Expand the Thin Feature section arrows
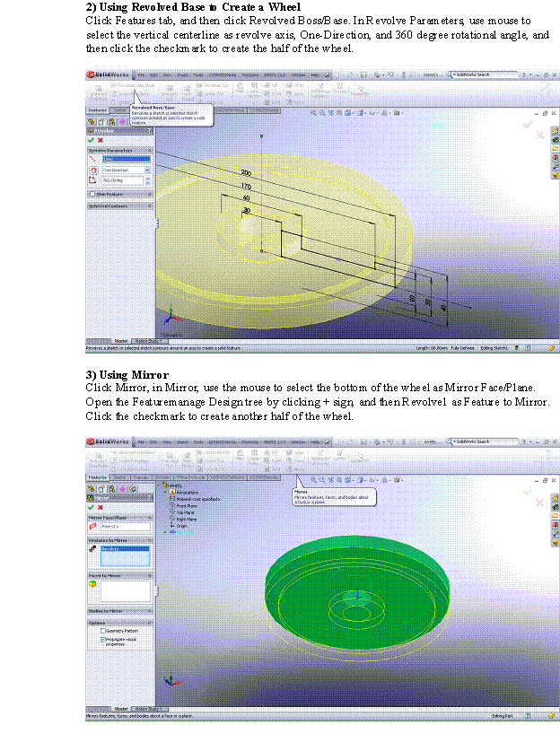The image size is (560, 734). click(x=150, y=194)
